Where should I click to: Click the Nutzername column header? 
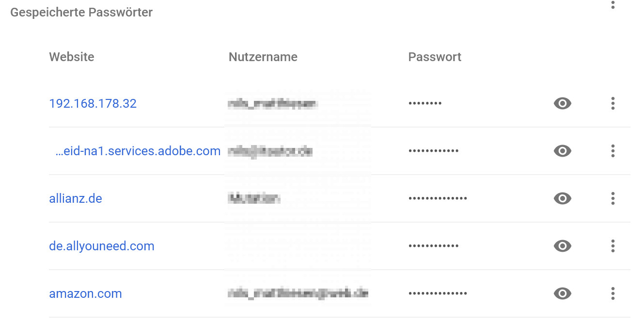(x=263, y=57)
